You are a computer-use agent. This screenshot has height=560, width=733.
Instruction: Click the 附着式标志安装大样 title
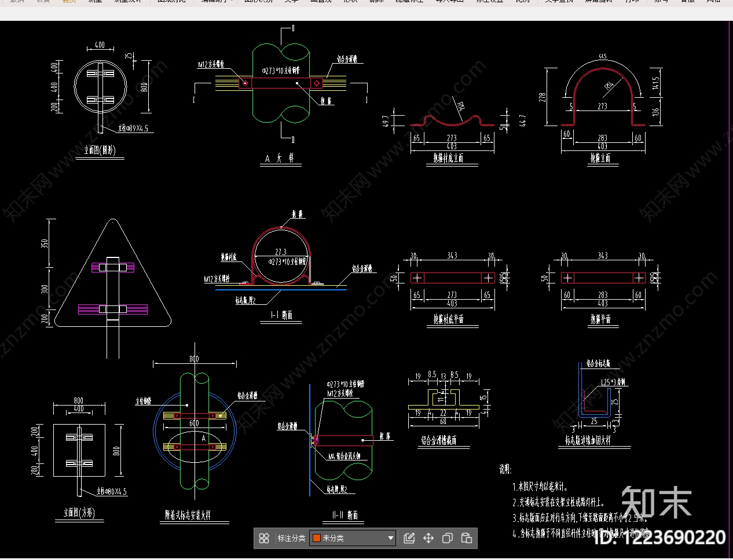188,515
